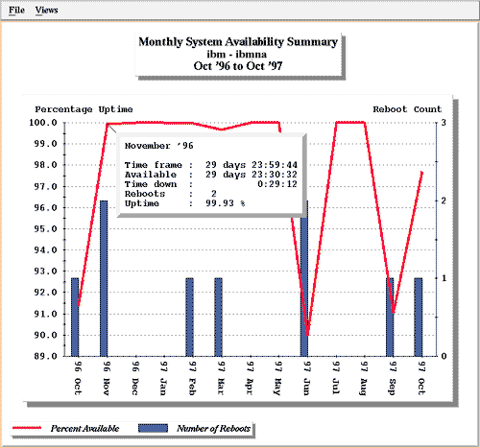This screenshot has width=480, height=448.
Task: Open the Views menu
Action: pyautogui.click(x=47, y=10)
